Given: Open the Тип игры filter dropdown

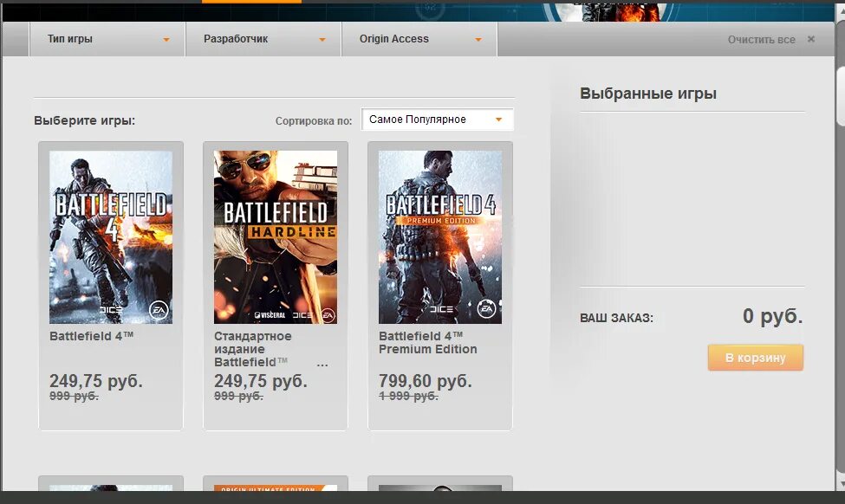Looking at the screenshot, I should 107,39.
